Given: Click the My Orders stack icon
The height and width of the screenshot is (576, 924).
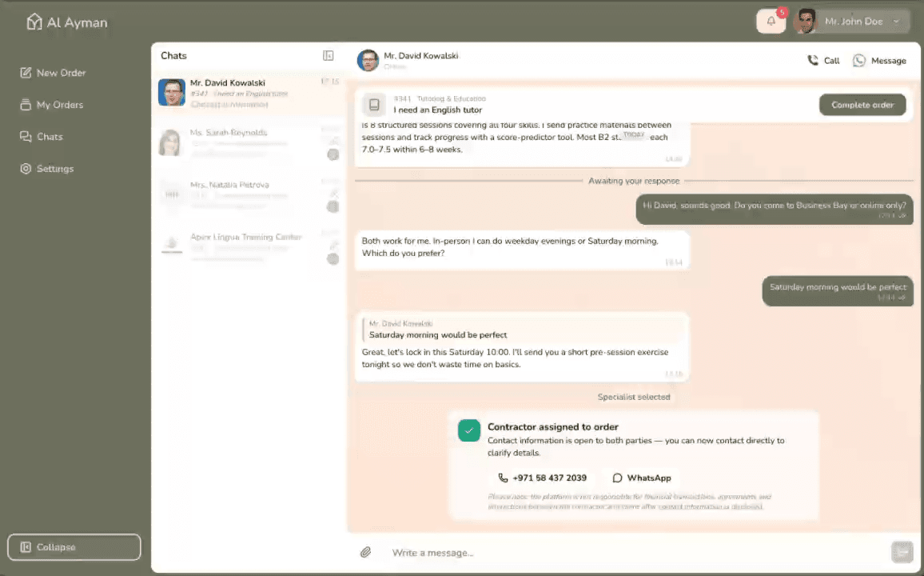Looking at the screenshot, I should [x=26, y=104].
